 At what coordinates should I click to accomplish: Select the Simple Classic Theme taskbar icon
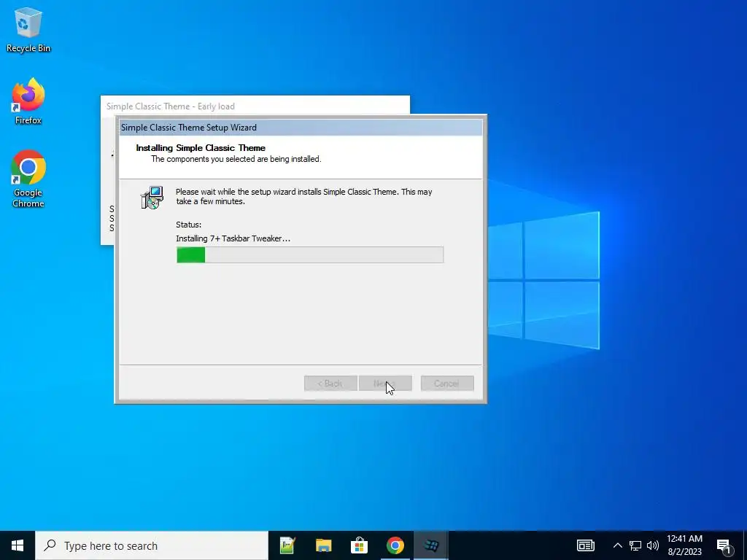430,545
